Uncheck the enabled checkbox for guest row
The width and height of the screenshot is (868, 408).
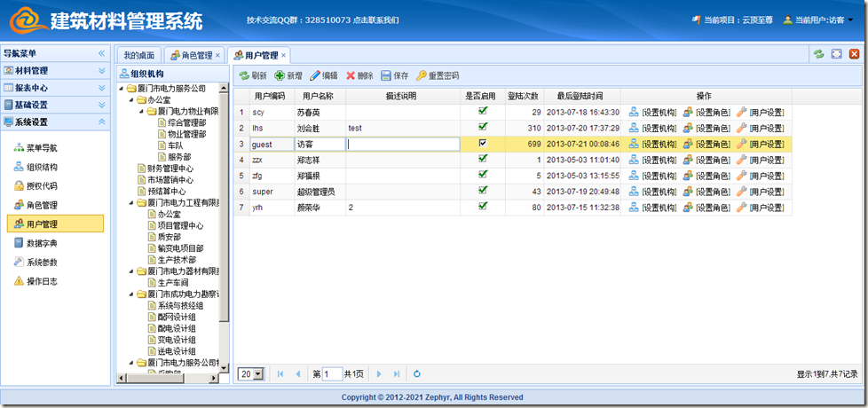pyautogui.click(x=483, y=144)
